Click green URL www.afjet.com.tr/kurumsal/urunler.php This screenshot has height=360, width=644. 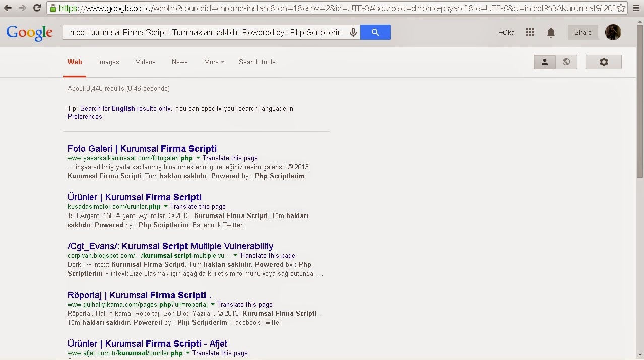coord(125,353)
